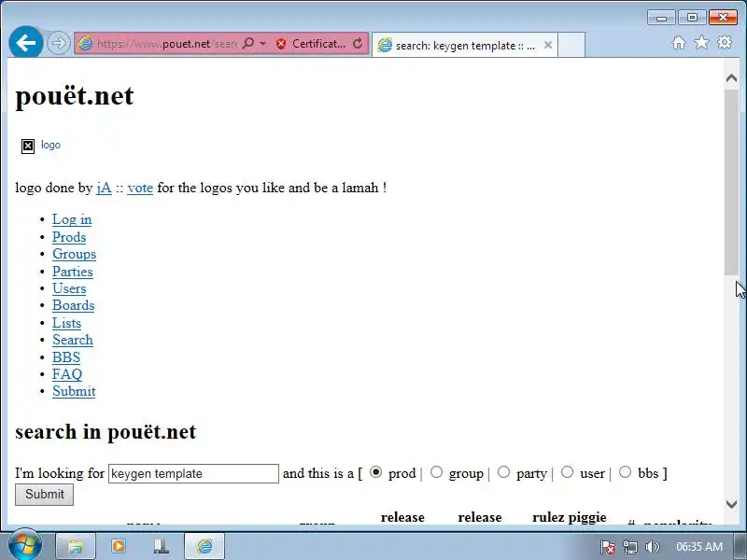Click the address bar URL text
This screenshot has height=560, width=747.
pyautogui.click(x=167, y=44)
